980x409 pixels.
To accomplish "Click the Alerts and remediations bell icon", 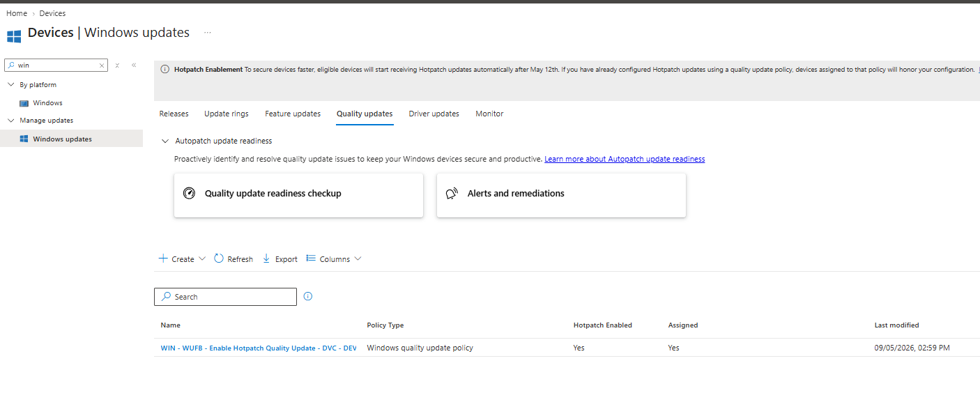I will (452, 193).
